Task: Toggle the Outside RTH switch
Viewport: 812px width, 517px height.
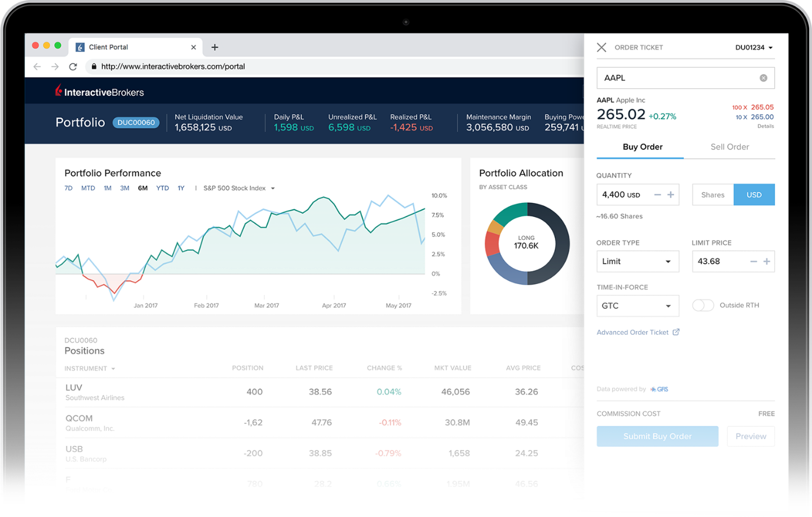Action: pyautogui.click(x=703, y=305)
